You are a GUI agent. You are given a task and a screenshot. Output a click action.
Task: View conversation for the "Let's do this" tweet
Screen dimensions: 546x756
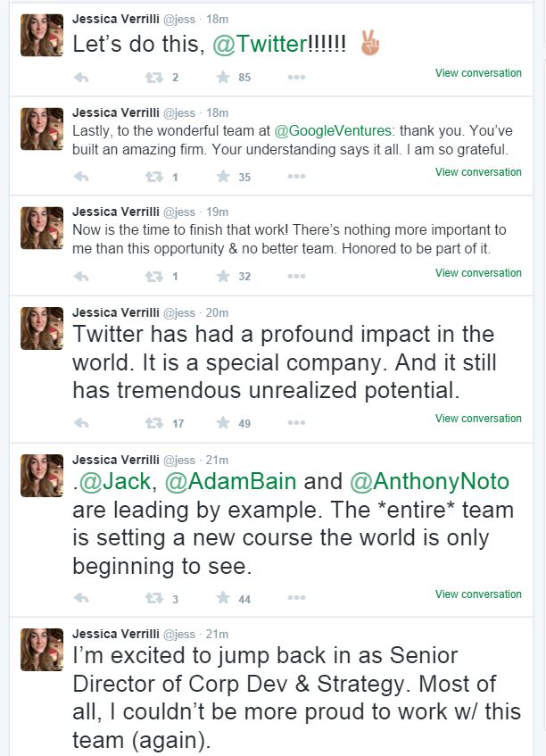pos(478,73)
